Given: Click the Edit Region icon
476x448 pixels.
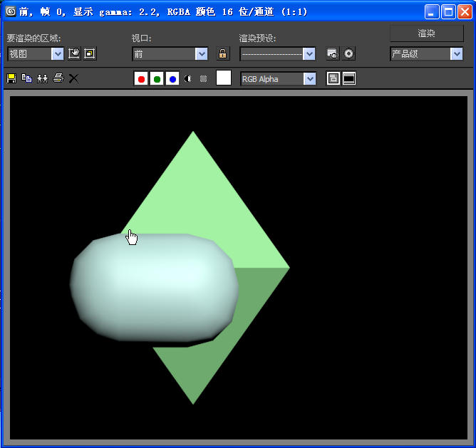Looking at the screenshot, I should [x=74, y=53].
